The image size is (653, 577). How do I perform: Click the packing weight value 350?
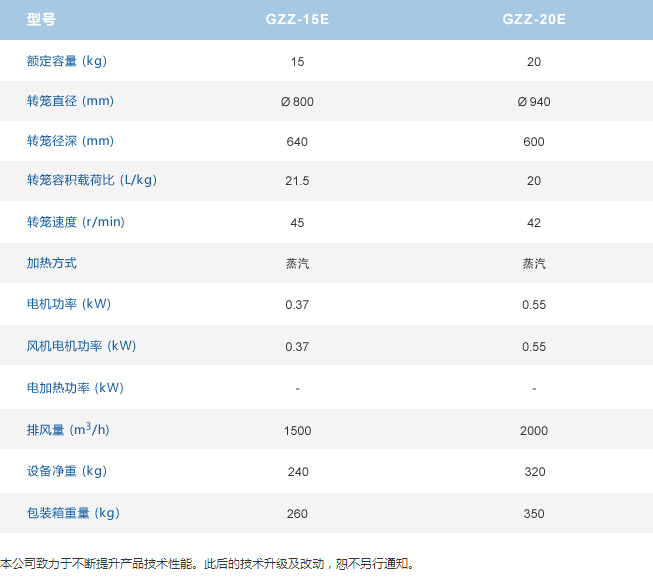(534, 514)
